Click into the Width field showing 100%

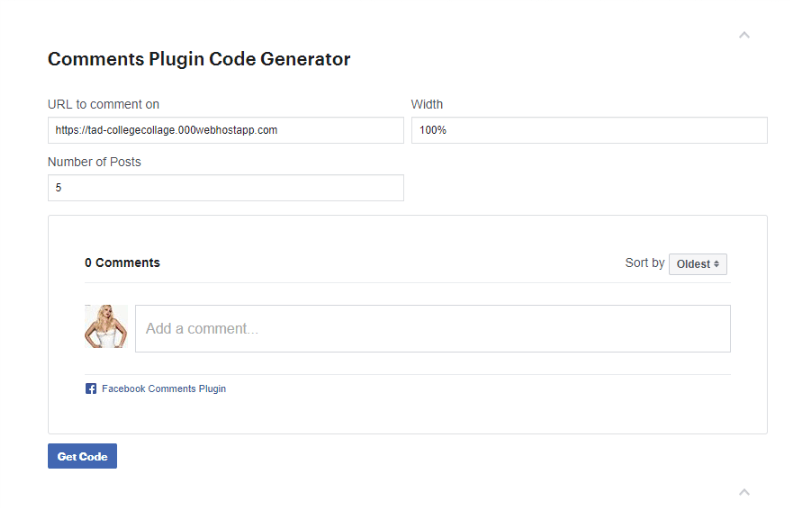[x=589, y=130]
